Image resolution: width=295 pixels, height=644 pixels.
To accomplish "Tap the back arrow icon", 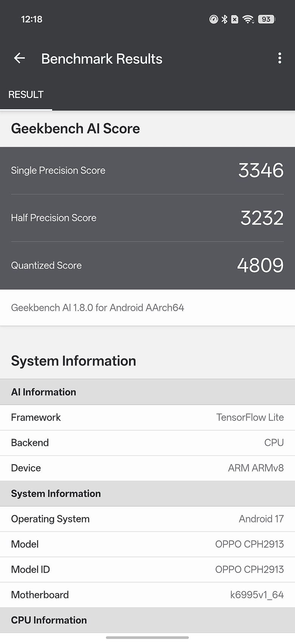I will click(19, 58).
